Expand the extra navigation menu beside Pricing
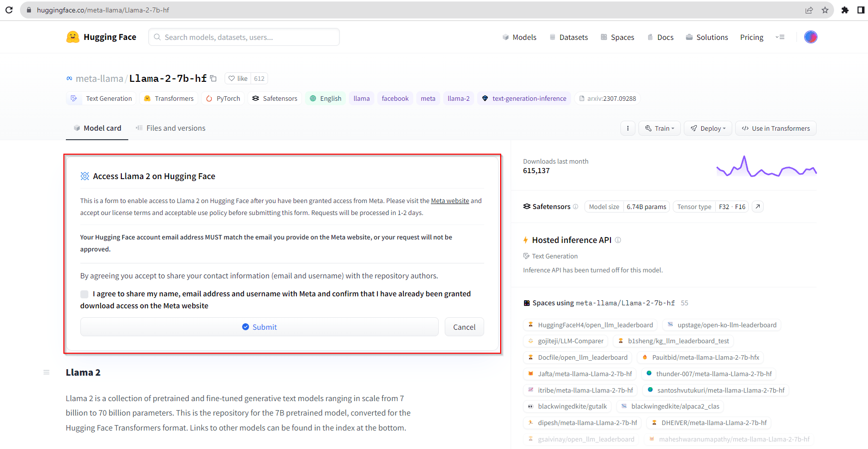 pyautogui.click(x=780, y=37)
